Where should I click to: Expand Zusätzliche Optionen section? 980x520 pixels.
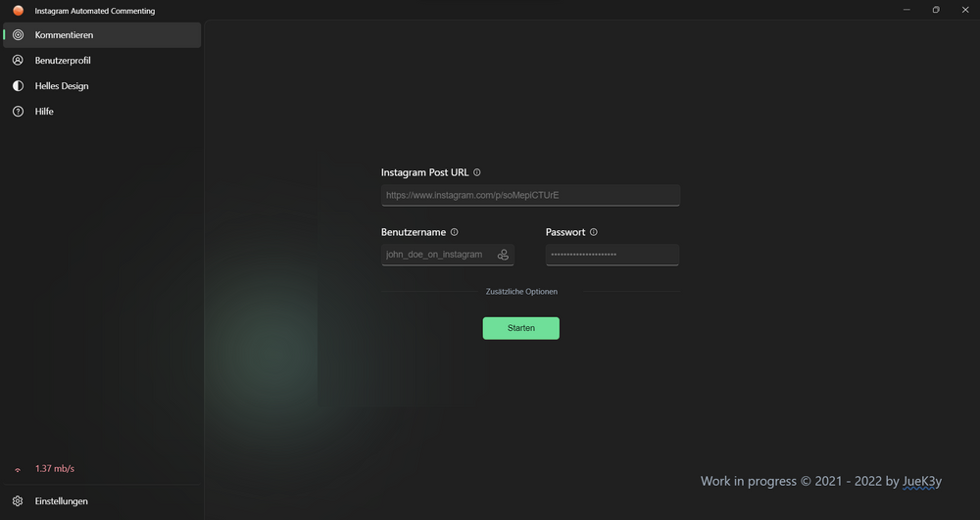click(521, 292)
